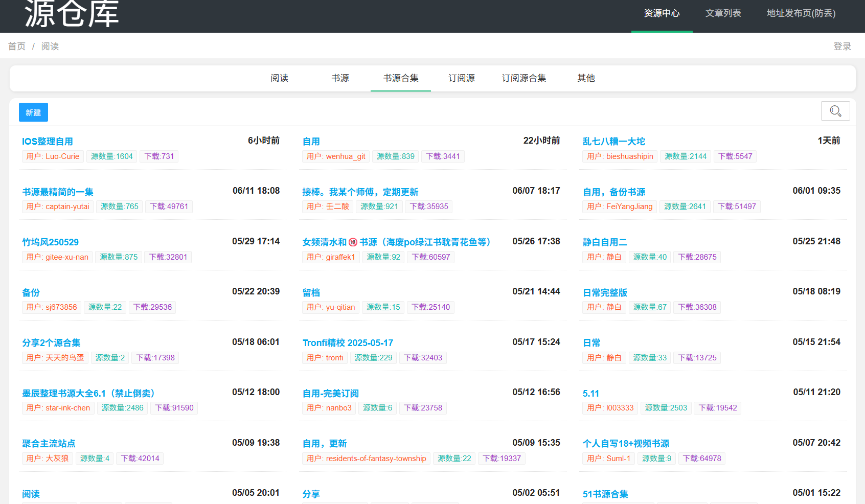Select the 书源合集 tab
Image resolution: width=865 pixels, height=504 pixels.
coord(401,78)
